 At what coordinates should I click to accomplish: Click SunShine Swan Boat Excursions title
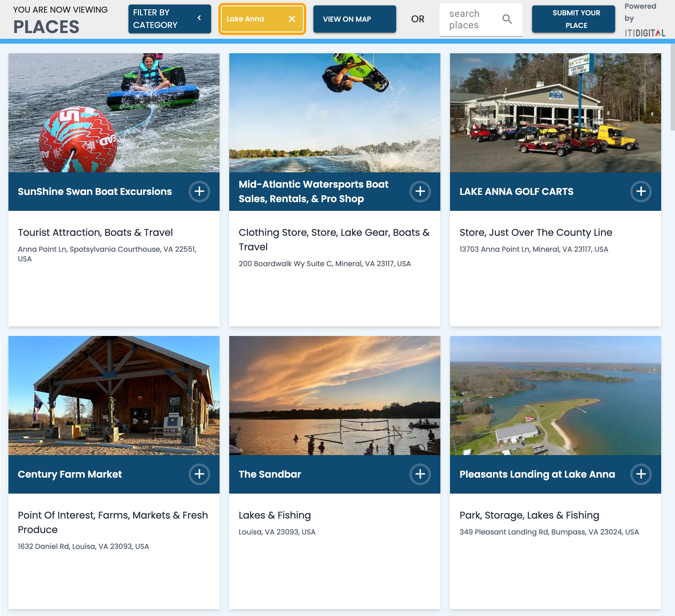(x=95, y=192)
